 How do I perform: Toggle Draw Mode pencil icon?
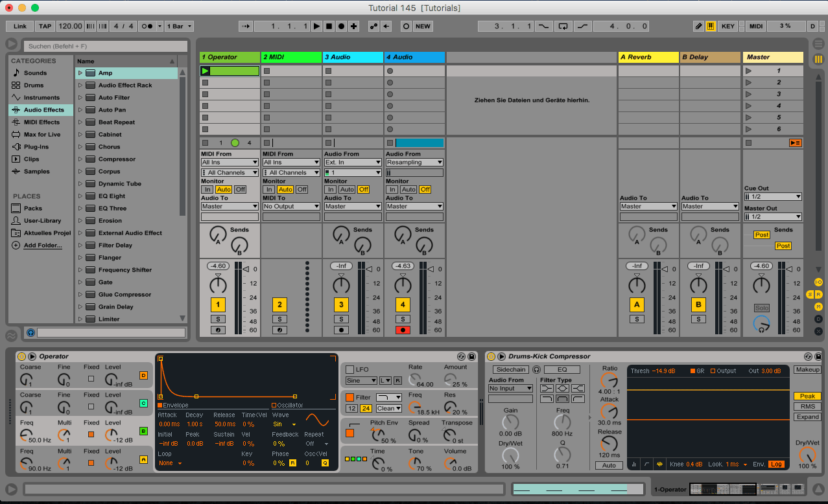[698, 27]
